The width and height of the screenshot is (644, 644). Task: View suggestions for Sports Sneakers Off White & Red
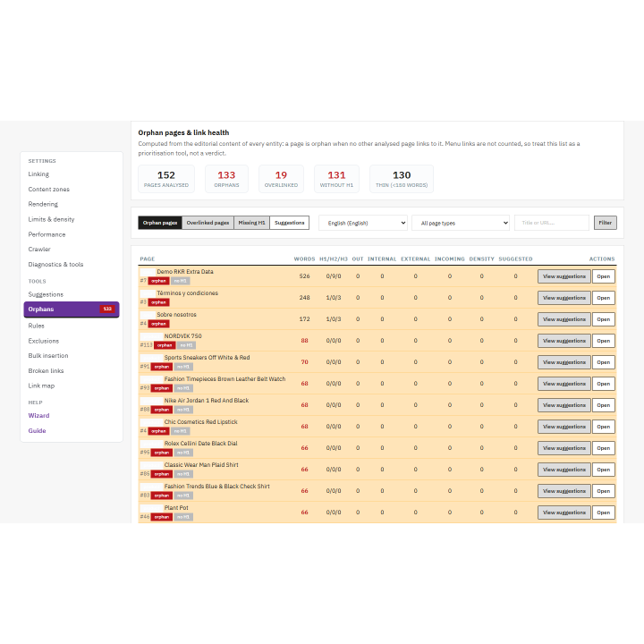[563, 362]
